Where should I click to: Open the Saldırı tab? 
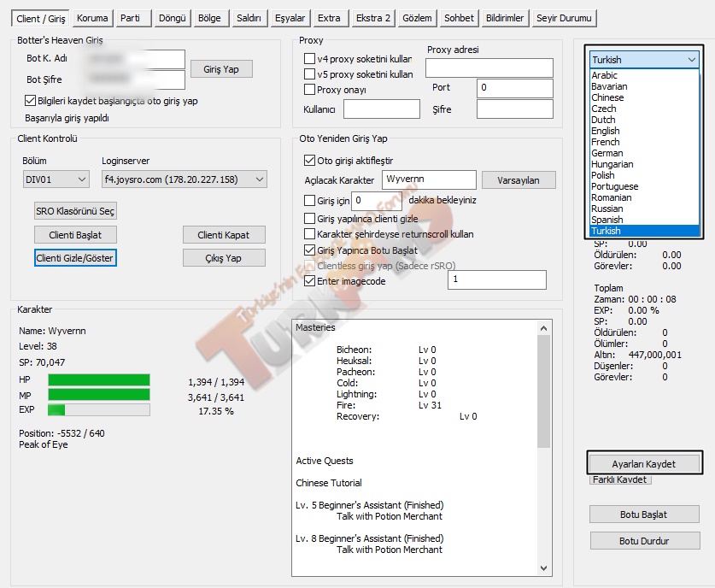click(x=249, y=18)
